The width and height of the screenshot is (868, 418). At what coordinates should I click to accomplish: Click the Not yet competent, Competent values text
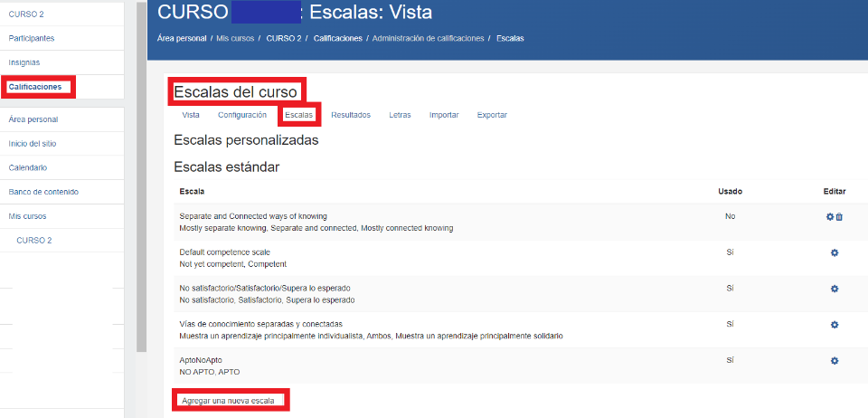pos(233,264)
